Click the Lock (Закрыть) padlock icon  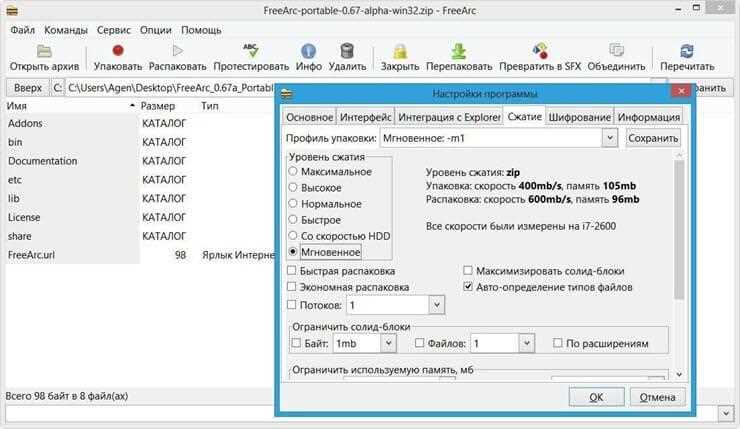click(400, 51)
